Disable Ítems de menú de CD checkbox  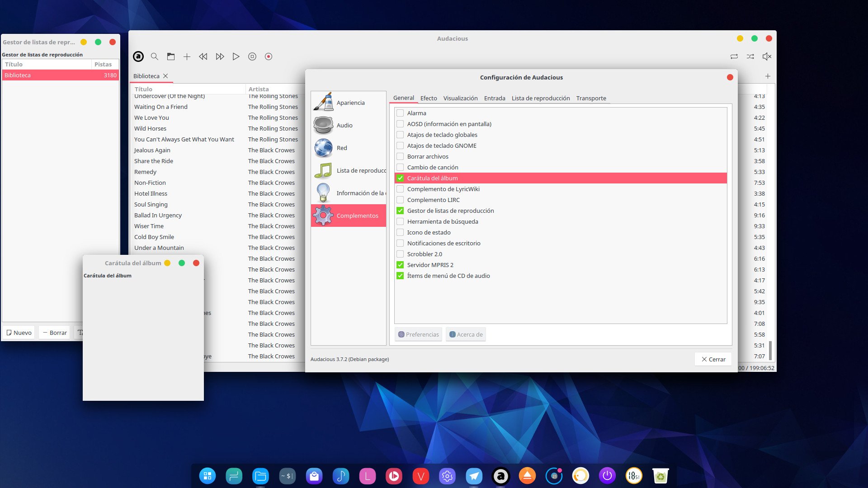coord(400,276)
